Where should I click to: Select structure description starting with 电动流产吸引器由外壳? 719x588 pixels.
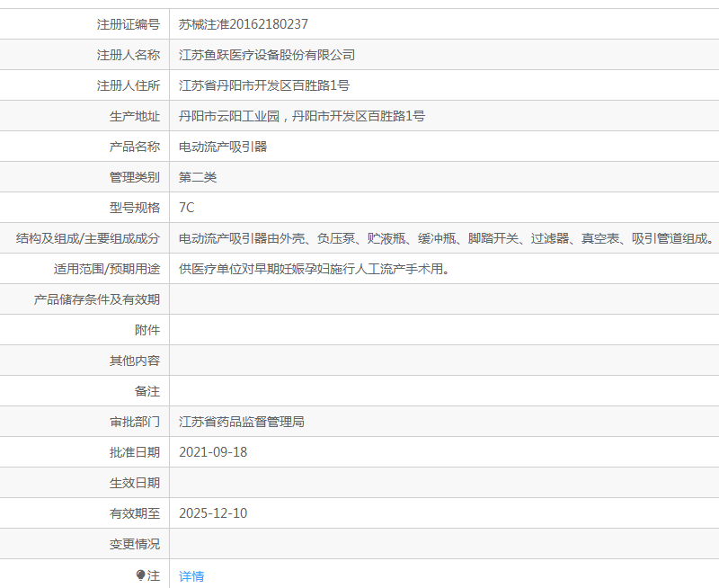447,238
